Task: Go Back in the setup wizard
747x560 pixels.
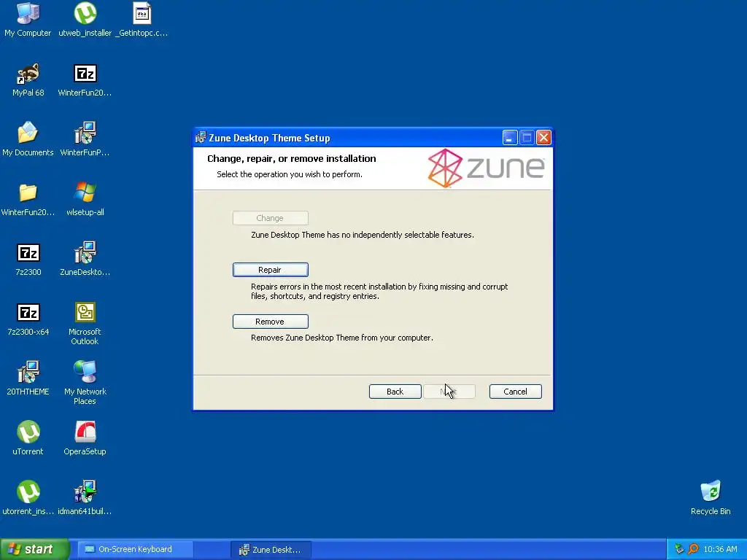Action: coord(395,392)
